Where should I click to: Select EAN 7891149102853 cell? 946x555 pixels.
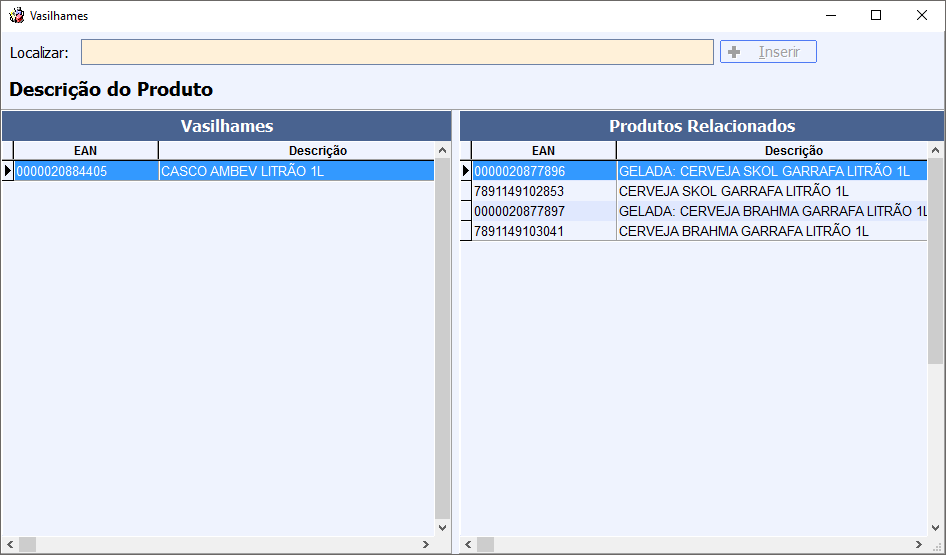pyautogui.click(x=544, y=191)
